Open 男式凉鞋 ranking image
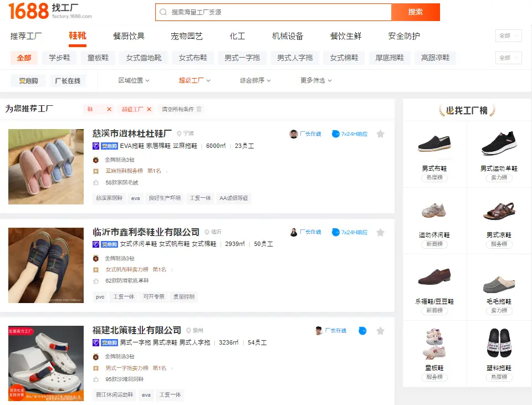 pyautogui.click(x=499, y=211)
